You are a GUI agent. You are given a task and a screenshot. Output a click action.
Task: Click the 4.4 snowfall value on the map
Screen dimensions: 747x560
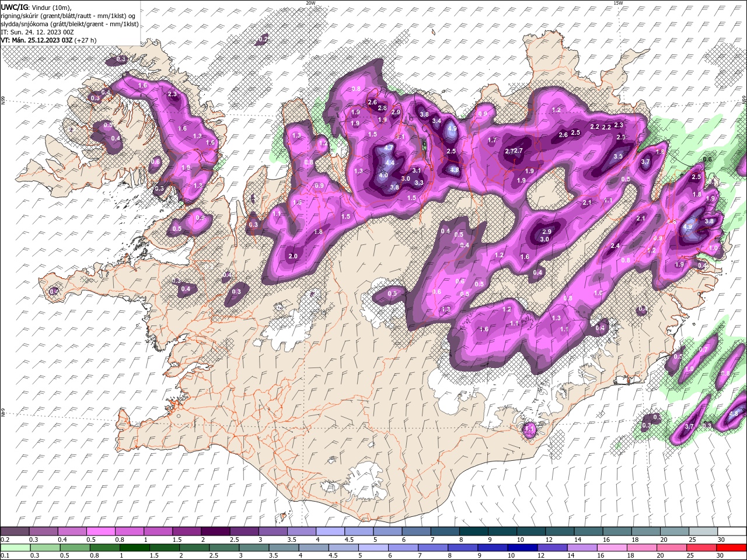[x=390, y=163]
